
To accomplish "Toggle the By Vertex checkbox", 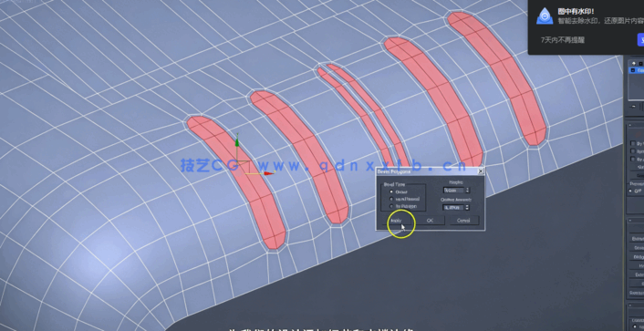I will [633, 143].
